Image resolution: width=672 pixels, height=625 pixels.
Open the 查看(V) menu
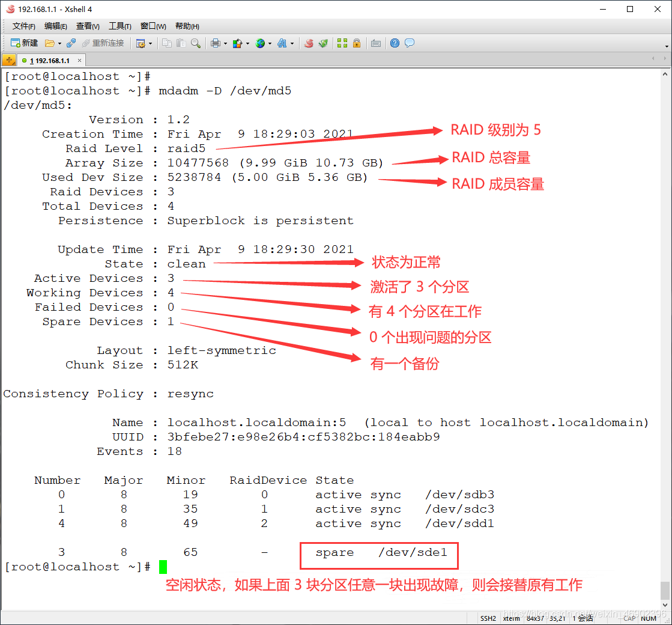88,26
